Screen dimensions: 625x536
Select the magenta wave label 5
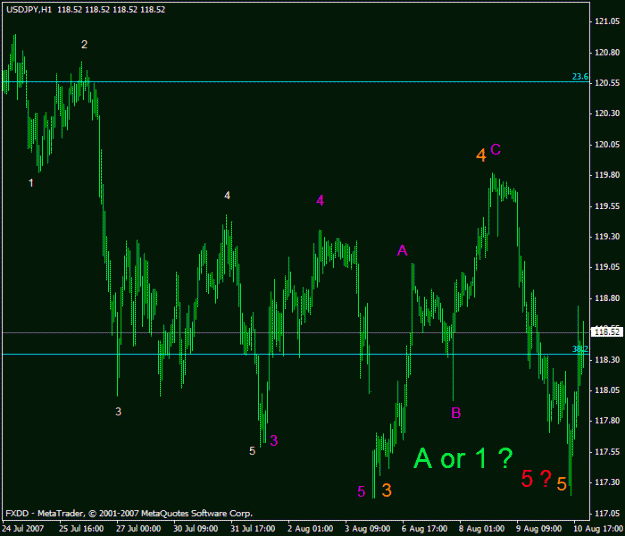point(361,491)
